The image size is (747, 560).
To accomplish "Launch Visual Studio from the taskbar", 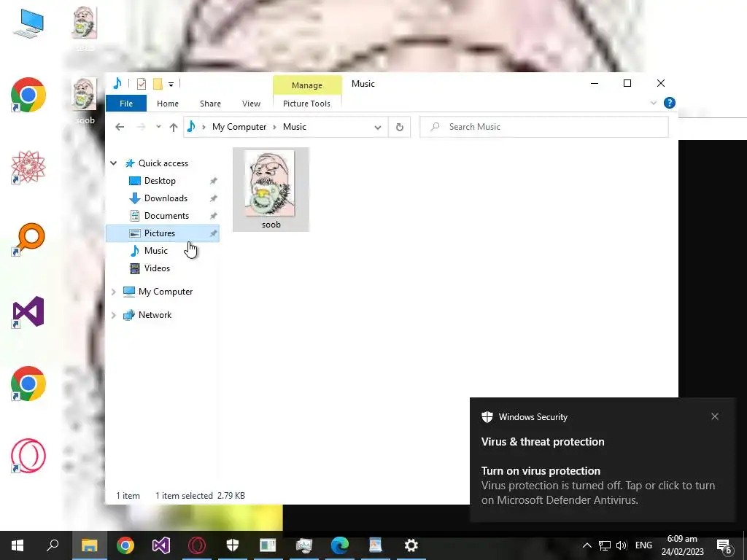I will coord(161,545).
